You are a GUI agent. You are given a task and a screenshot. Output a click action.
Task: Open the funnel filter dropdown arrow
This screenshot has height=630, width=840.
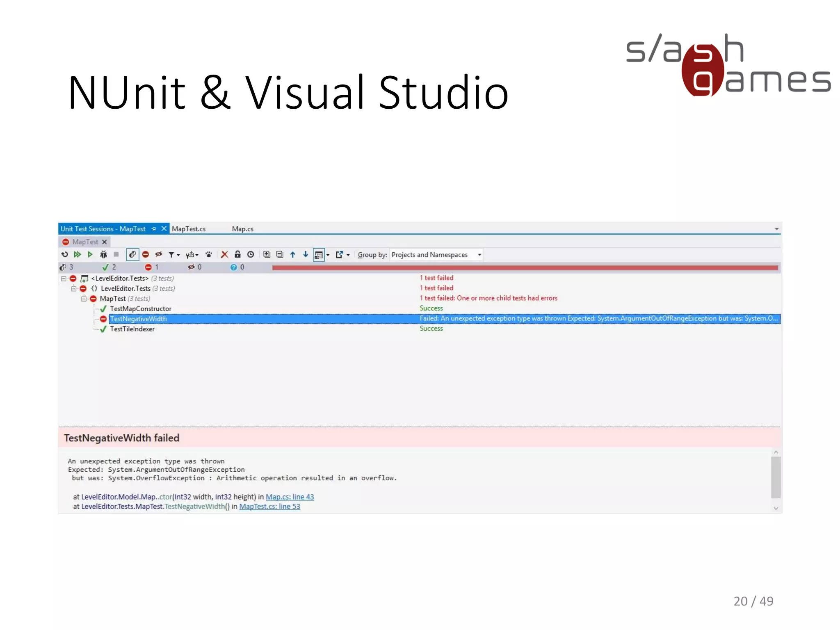coord(178,255)
